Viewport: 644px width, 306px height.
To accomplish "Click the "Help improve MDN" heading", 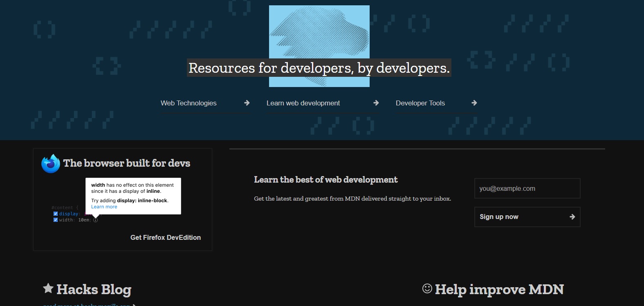I will pos(499,289).
